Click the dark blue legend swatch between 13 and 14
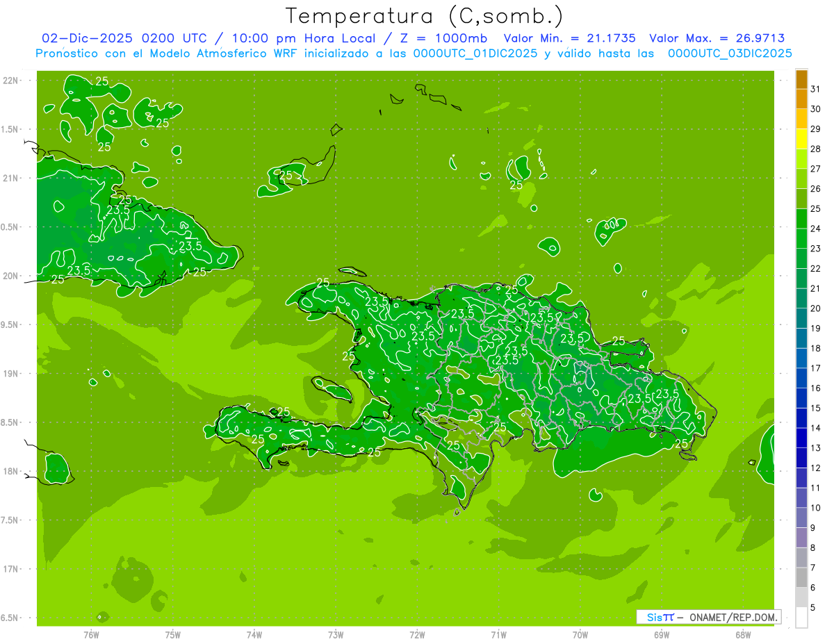This screenshot has width=834, height=644. 801,438
